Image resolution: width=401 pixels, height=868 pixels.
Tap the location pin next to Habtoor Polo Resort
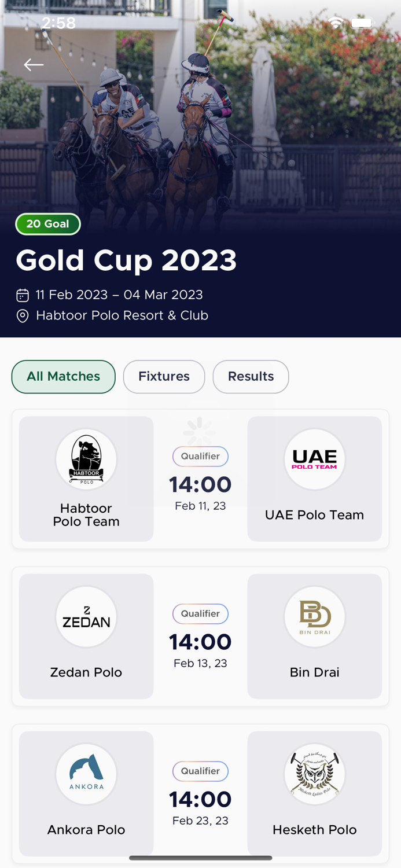tap(21, 316)
